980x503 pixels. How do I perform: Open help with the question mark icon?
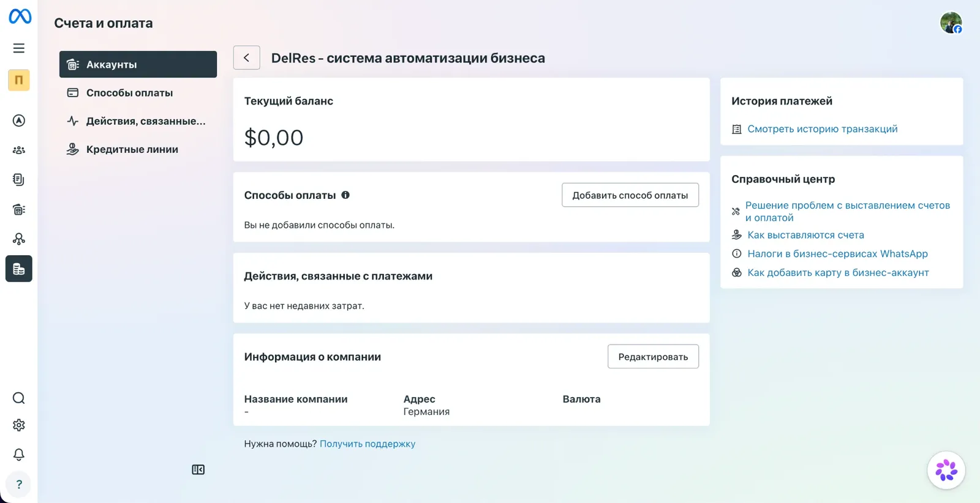(19, 485)
